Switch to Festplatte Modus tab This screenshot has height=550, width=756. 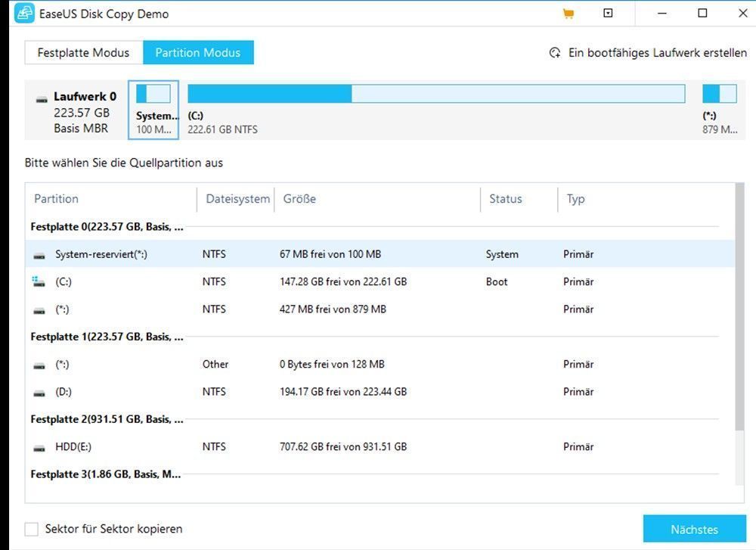(84, 53)
